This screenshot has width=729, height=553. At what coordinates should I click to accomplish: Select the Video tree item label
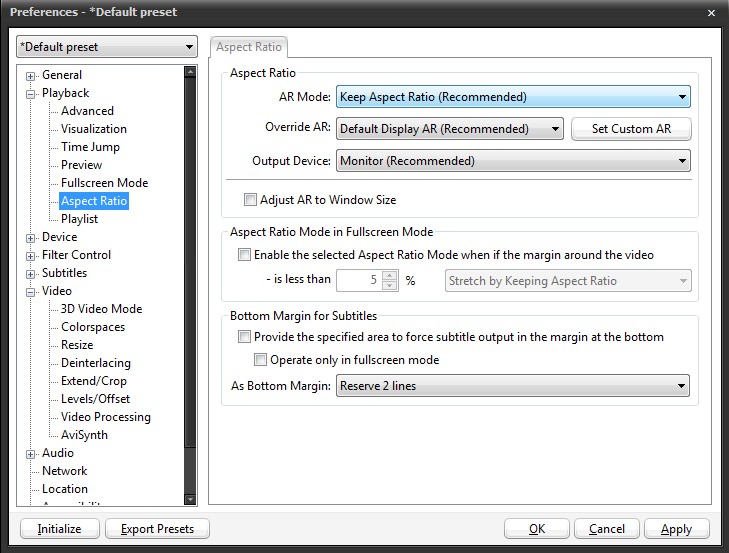click(x=57, y=291)
